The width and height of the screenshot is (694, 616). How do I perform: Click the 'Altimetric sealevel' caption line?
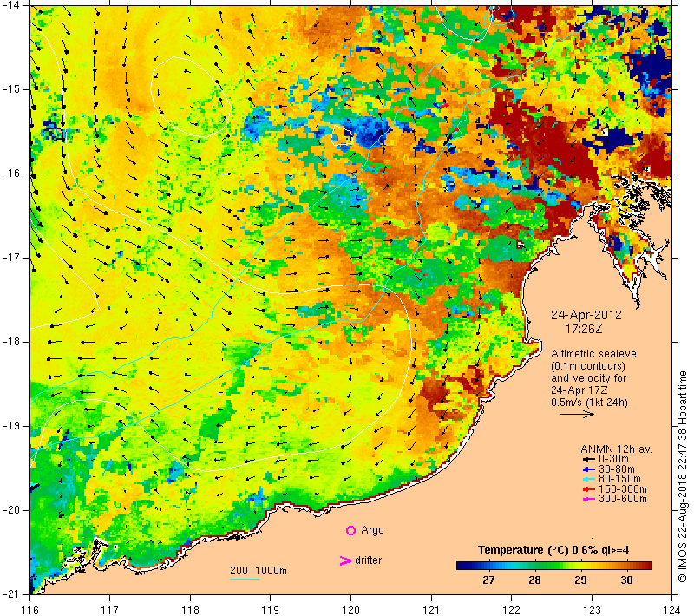pyautogui.click(x=595, y=354)
